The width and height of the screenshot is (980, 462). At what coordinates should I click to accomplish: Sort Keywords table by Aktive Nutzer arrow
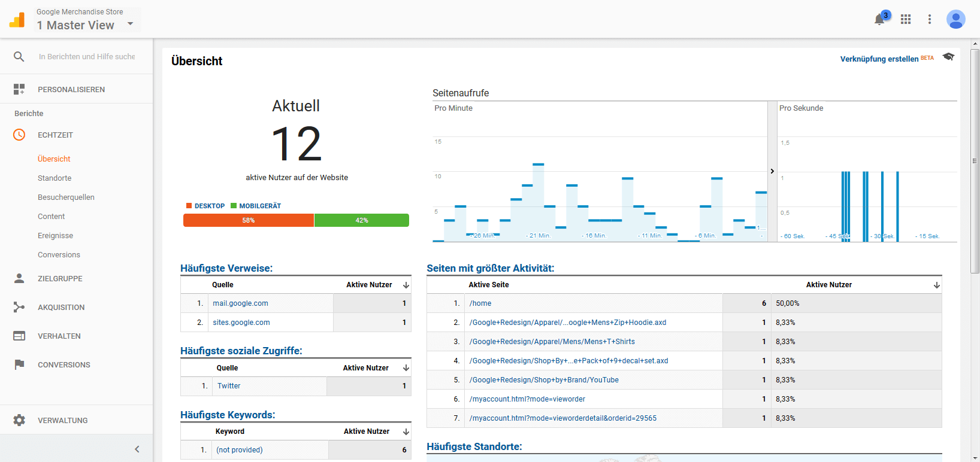click(x=406, y=431)
